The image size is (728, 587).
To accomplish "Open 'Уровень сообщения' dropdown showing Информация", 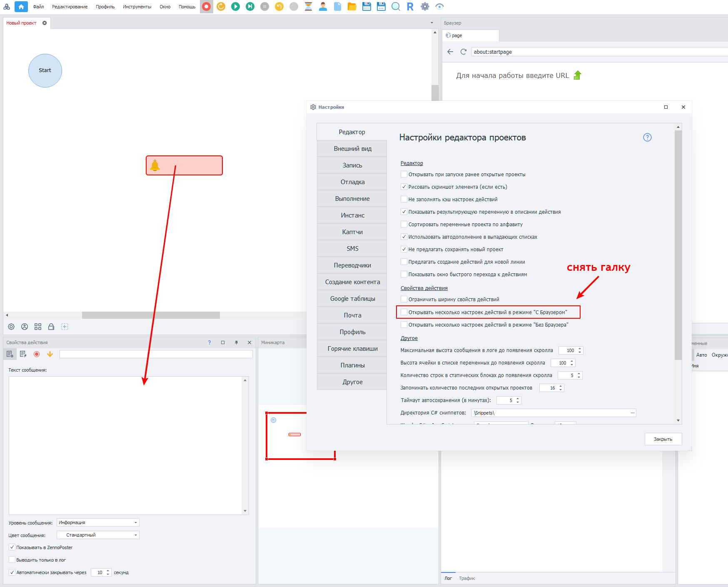I will 98,522.
